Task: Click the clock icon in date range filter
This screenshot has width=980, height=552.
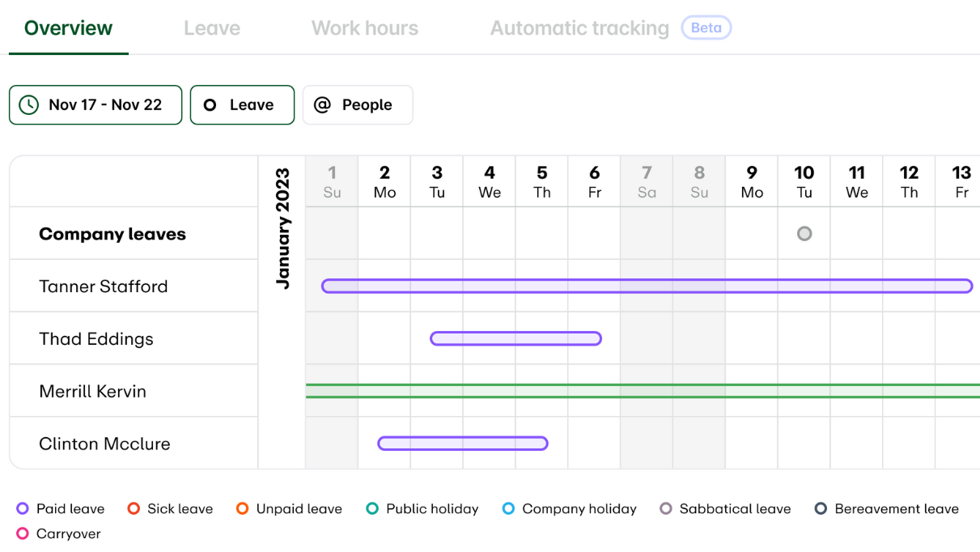Action: click(x=29, y=105)
